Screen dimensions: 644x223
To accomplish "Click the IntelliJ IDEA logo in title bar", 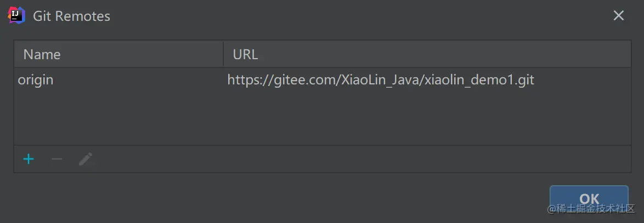I will click(x=16, y=15).
